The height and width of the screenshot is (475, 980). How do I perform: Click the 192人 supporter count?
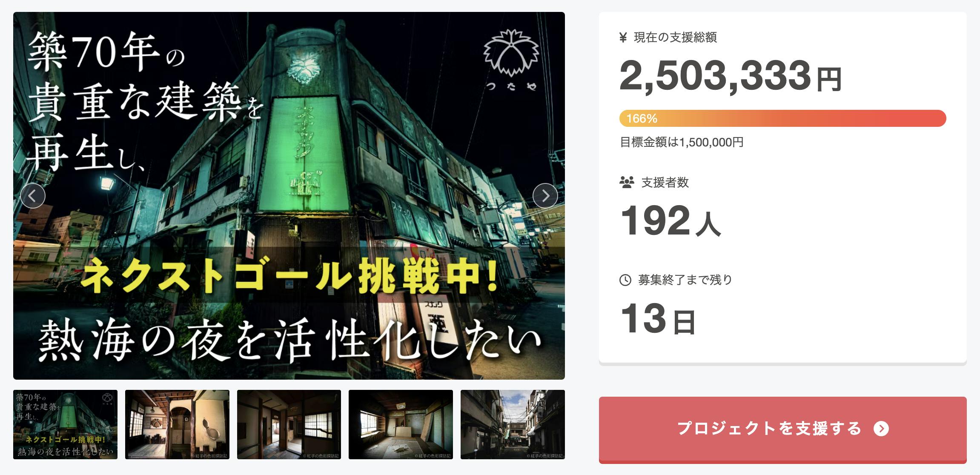click(x=671, y=220)
